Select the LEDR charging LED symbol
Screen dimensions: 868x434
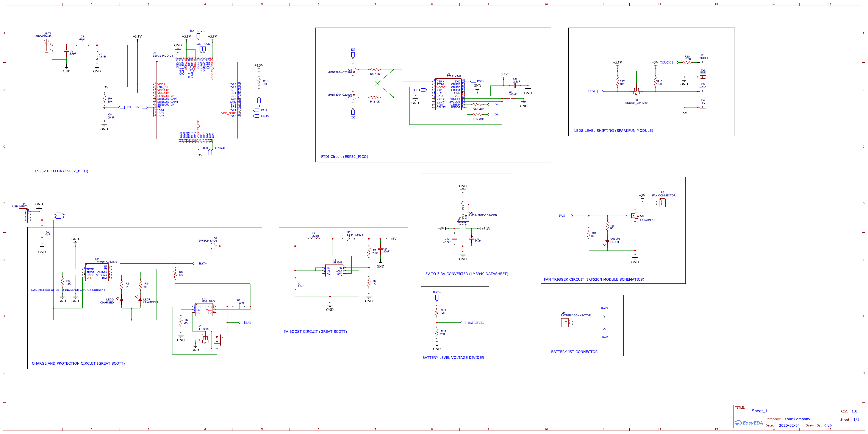click(139, 299)
